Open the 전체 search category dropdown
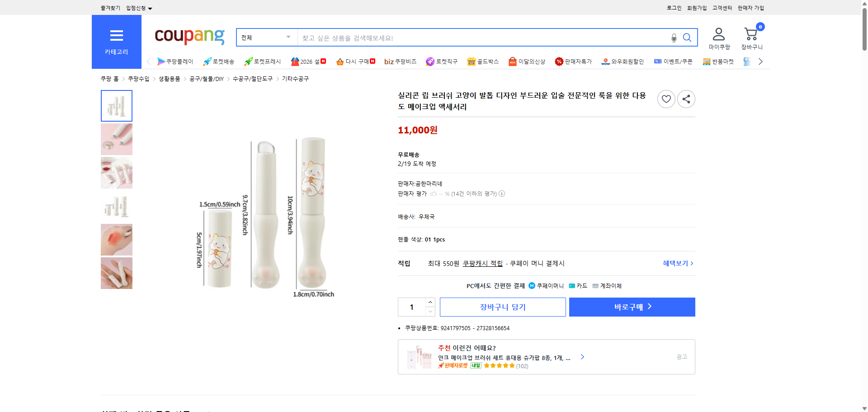This screenshot has width=868, height=412. coord(266,38)
